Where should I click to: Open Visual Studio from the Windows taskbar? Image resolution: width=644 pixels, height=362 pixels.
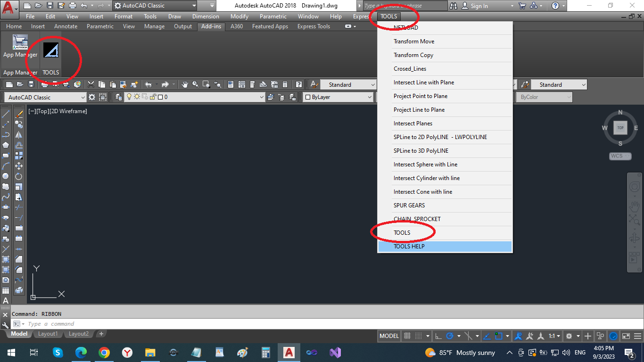tap(335, 353)
